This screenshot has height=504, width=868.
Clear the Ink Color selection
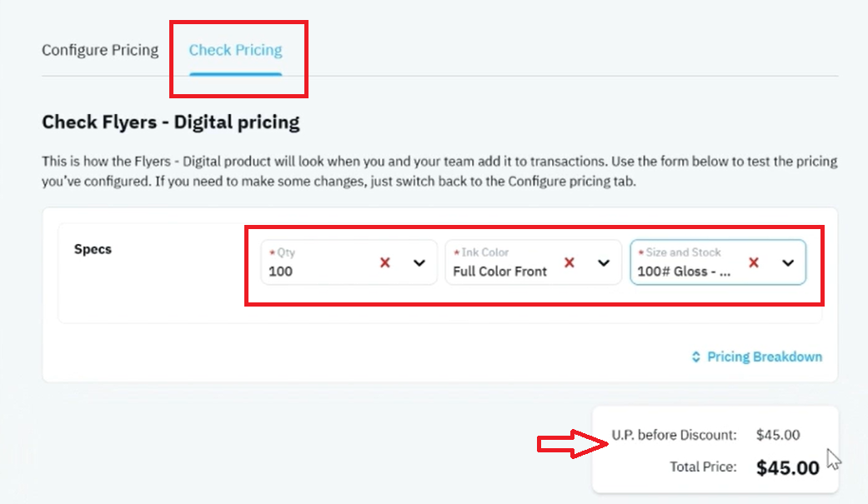coord(569,262)
